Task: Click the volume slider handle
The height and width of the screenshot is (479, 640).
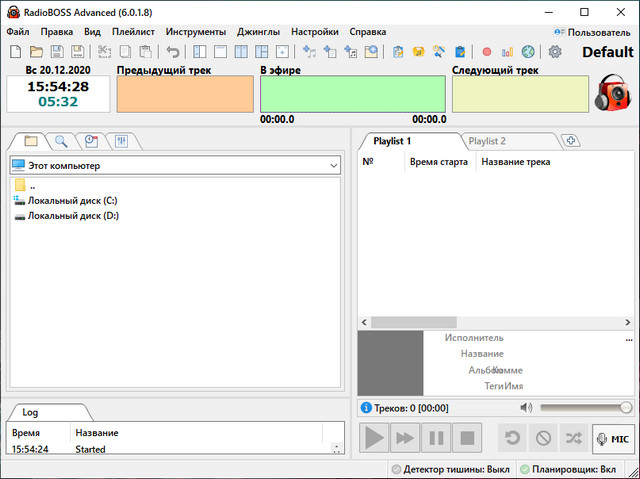Action: pos(626,408)
